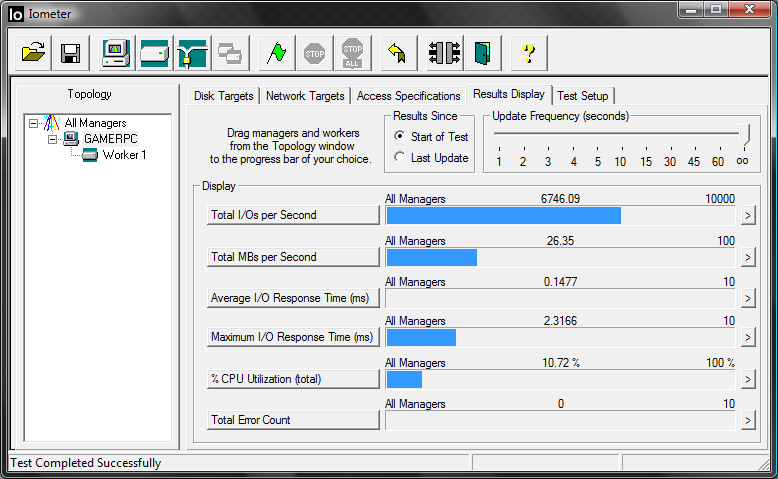Switch to Network Targets tab

pos(305,96)
